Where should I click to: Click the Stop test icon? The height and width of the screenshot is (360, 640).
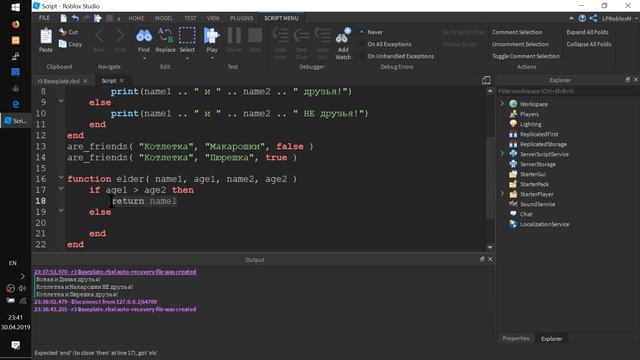255,36
